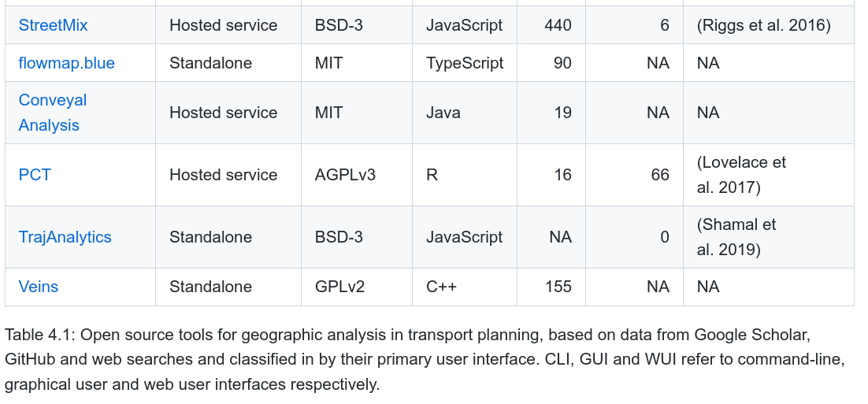Open the PCT link
868x404 pixels.
click(x=35, y=175)
